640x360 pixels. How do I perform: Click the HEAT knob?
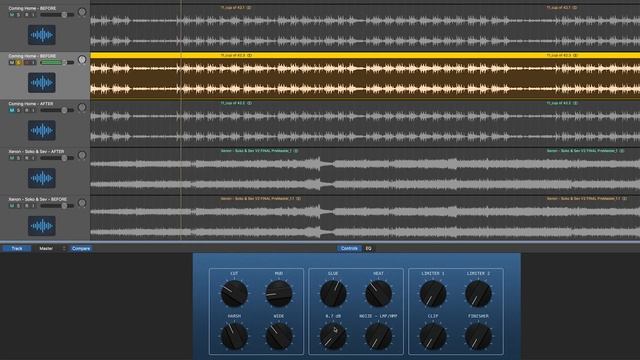click(x=378, y=293)
